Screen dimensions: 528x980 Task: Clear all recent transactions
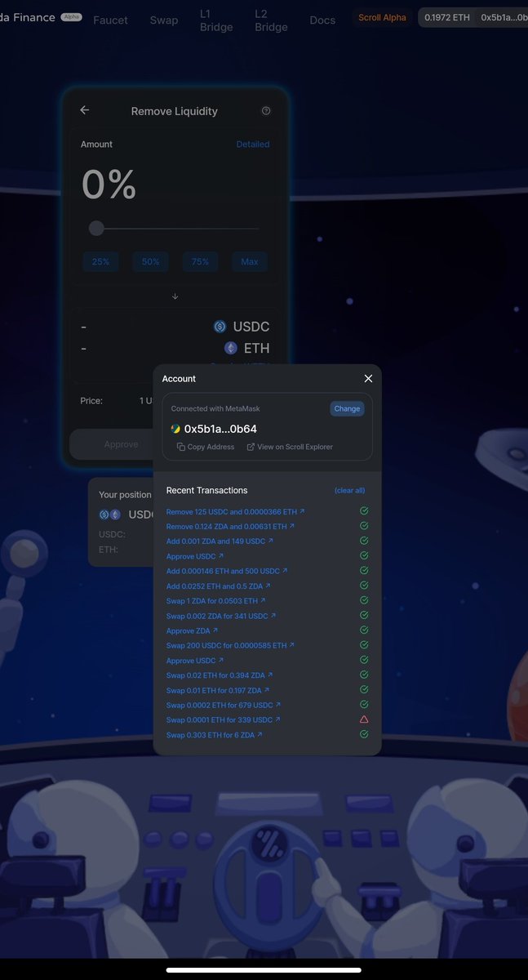pyautogui.click(x=349, y=491)
